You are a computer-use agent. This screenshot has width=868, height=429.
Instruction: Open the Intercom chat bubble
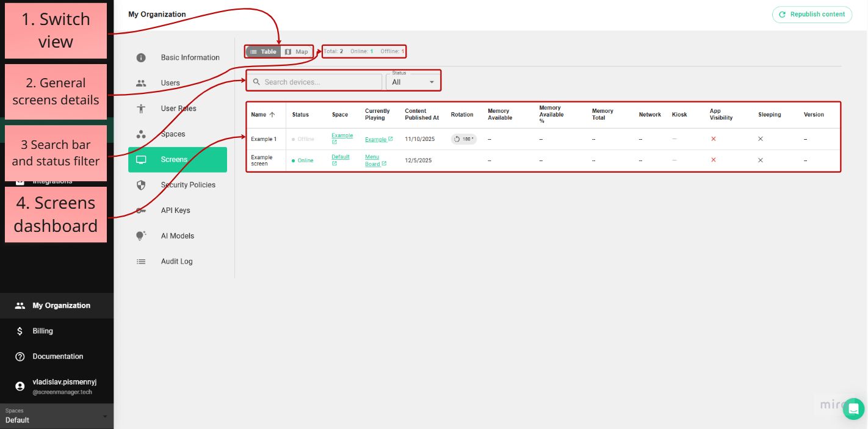(853, 409)
